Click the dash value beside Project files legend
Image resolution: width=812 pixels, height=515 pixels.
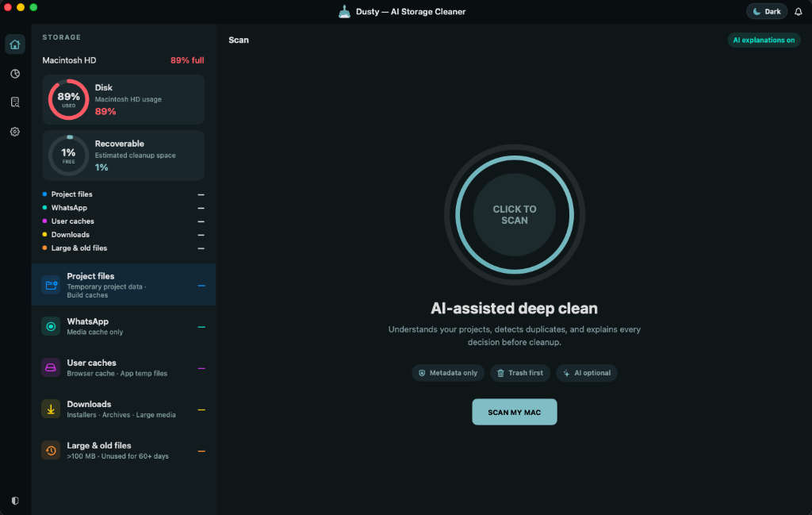(201, 194)
